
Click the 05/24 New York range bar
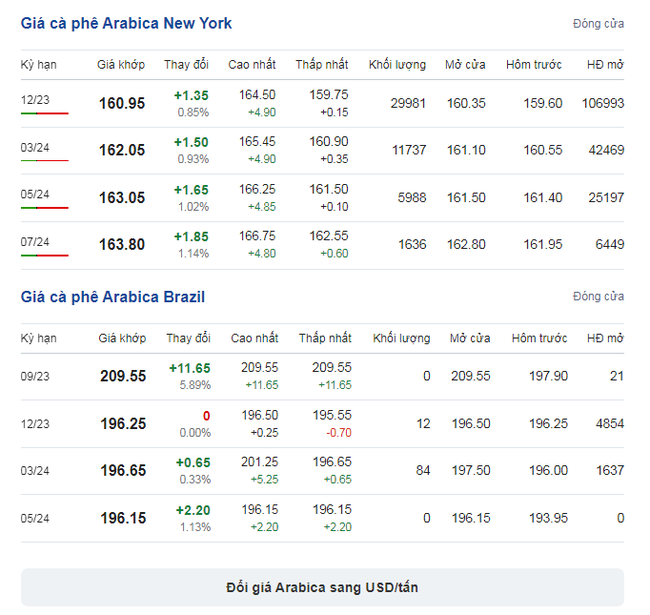pyautogui.click(x=44, y=208)
